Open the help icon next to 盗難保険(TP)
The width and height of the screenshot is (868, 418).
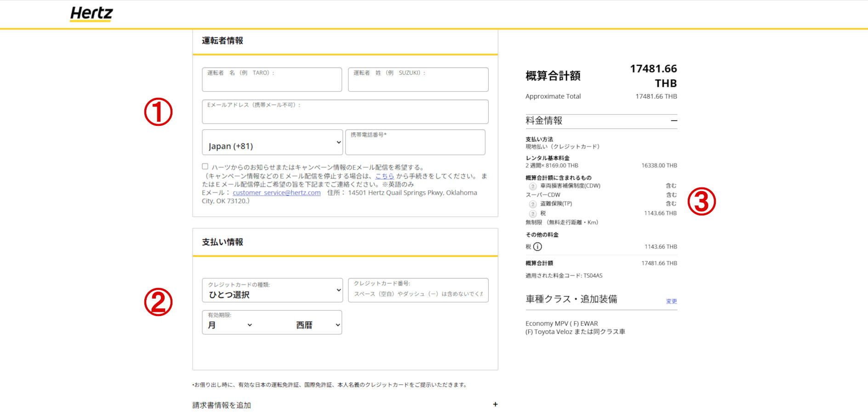pos(533,204)
